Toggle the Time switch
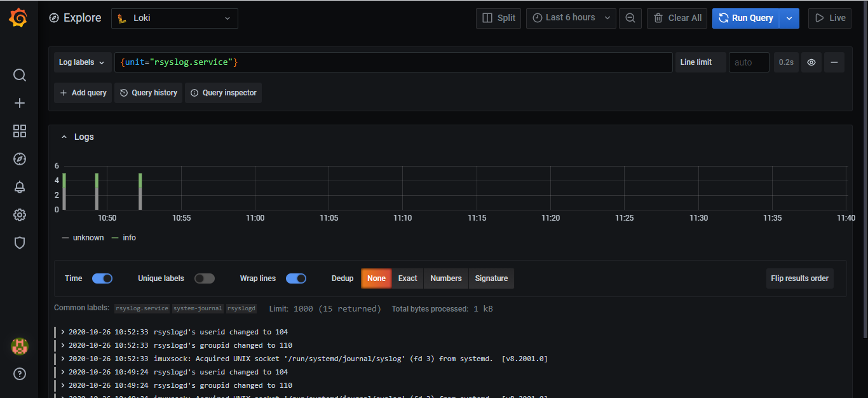868x398 pixels. point(102,278)
